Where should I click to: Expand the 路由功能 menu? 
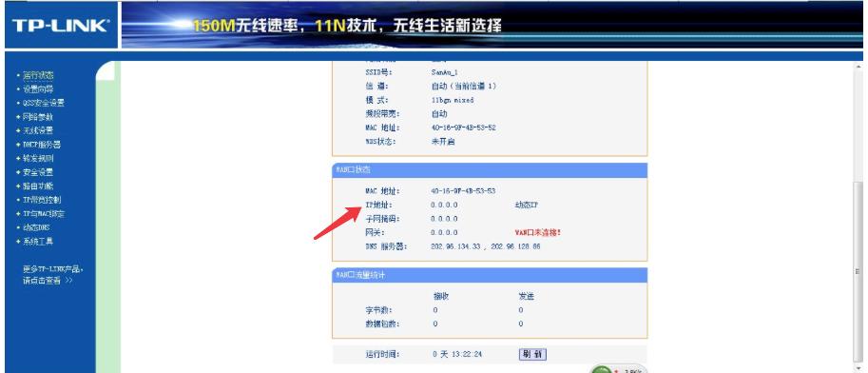pyautogui.click(x=38, y=186)
